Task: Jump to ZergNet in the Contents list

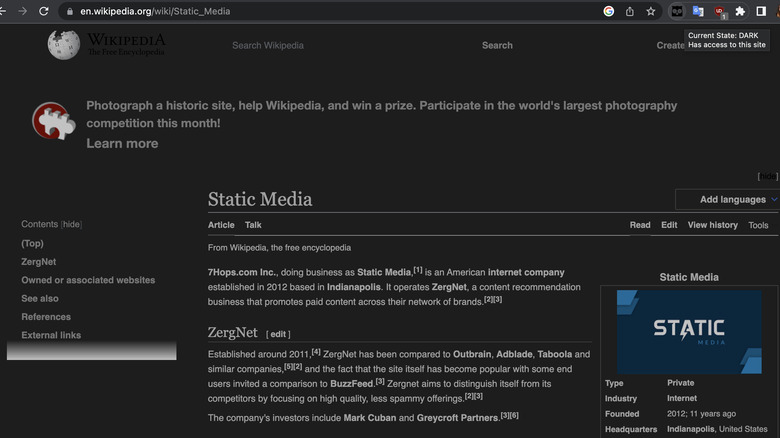Action: pyautogui.click(x=39, y=262)
